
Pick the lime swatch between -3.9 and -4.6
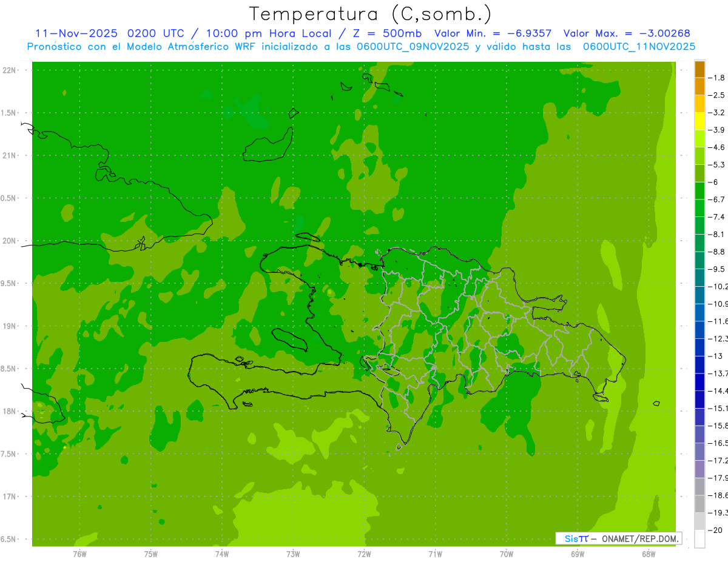699,139
